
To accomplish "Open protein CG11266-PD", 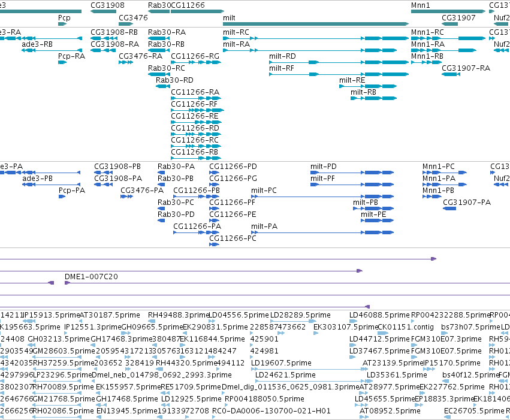I will [x=233, y=167].
